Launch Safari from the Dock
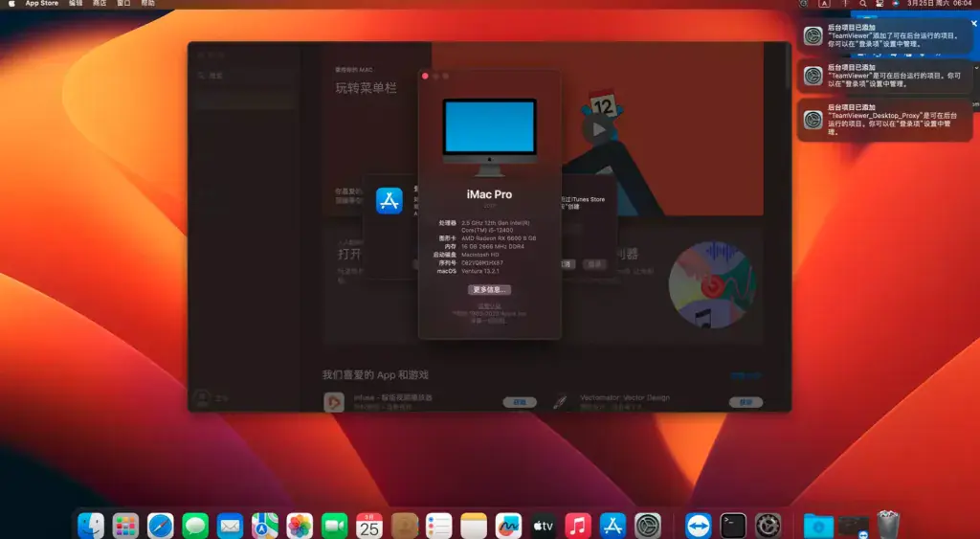The height and width of the screenshot is (539, 980). coord(161,526)
